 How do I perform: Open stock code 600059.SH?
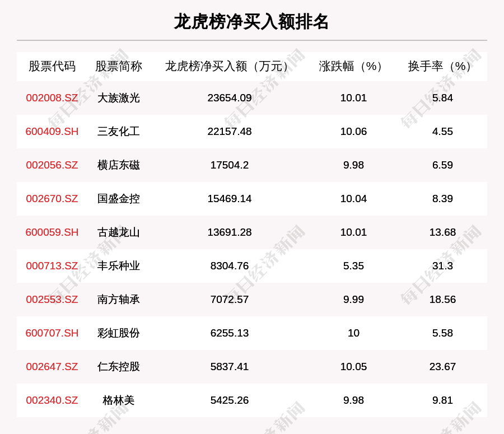point(52,232)
